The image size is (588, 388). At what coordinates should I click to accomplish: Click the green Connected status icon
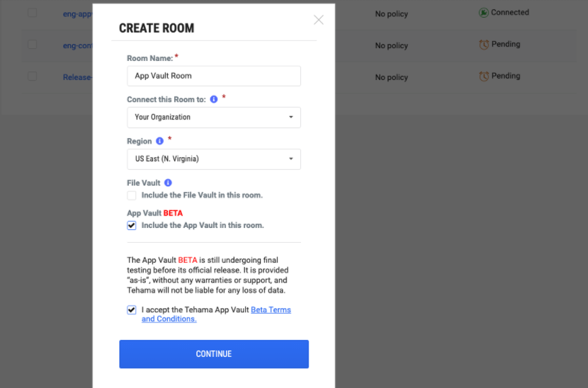[483, 13]
